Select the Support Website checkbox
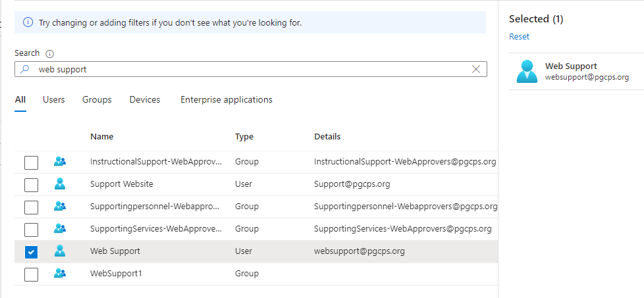644x298 pixels. pos(31,185)
